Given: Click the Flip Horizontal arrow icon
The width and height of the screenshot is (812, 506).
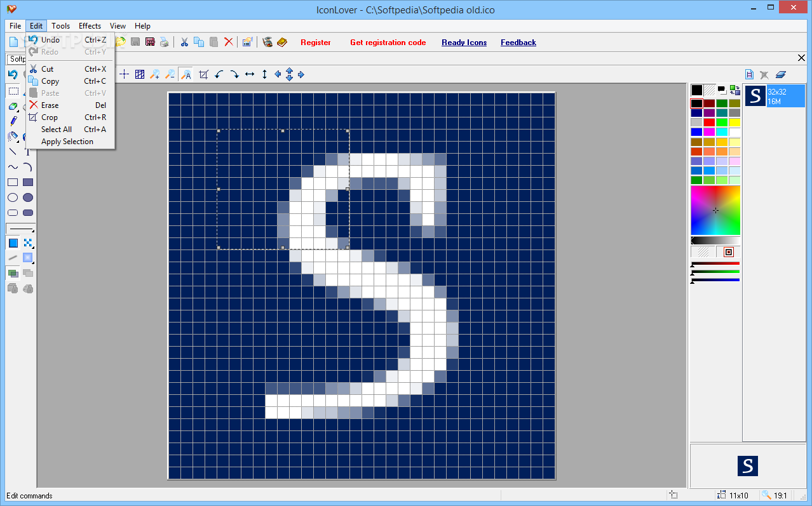Looking at the screenshot, I should click(x=250, y=75).
